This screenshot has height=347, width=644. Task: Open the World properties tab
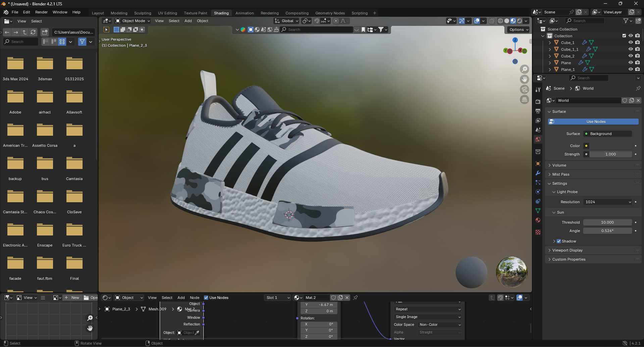538,139
